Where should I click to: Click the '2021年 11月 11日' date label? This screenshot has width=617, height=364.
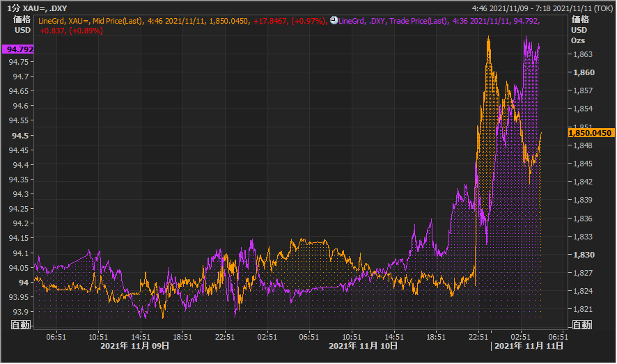click(529, 346)
